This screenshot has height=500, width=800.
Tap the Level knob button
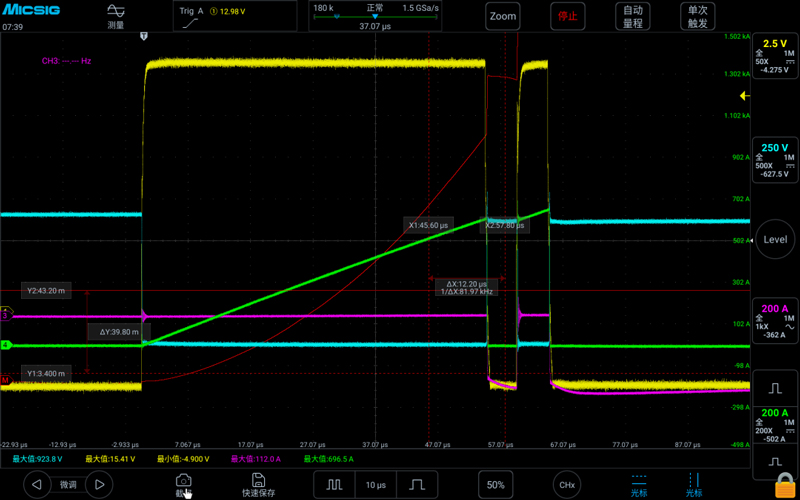pos(774,239)
